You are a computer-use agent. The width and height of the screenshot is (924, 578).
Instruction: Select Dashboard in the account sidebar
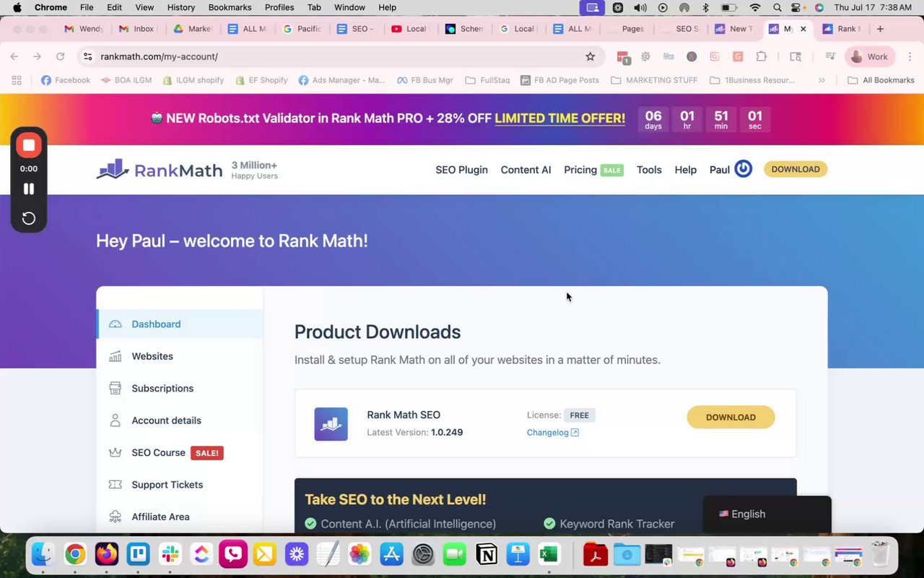(180, 324)
